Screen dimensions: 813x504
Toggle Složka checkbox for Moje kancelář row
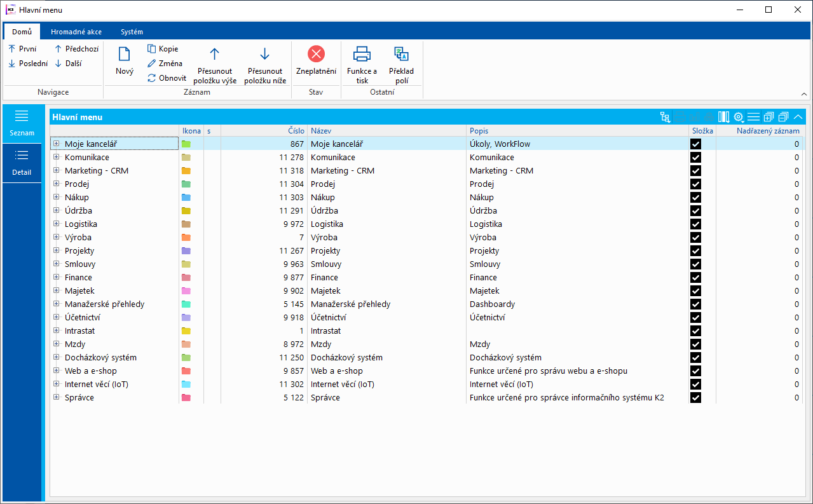pyautogui.click(x=695, y=144)
